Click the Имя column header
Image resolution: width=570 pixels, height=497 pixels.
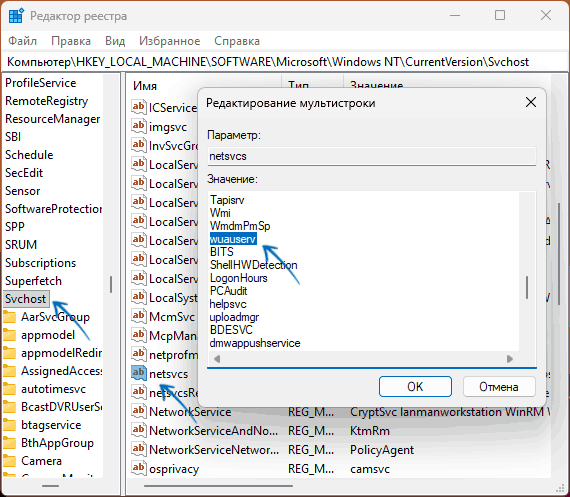pos(145,86)
